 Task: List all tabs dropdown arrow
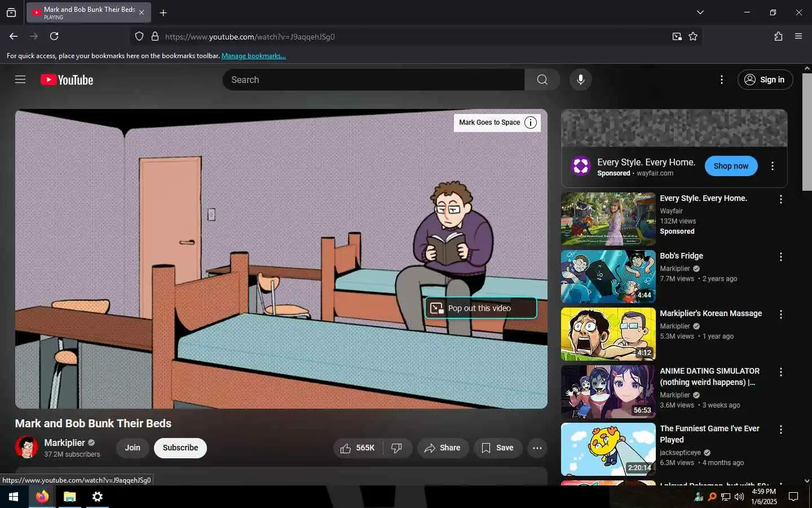pyautogui.click(x=700, y=12)
